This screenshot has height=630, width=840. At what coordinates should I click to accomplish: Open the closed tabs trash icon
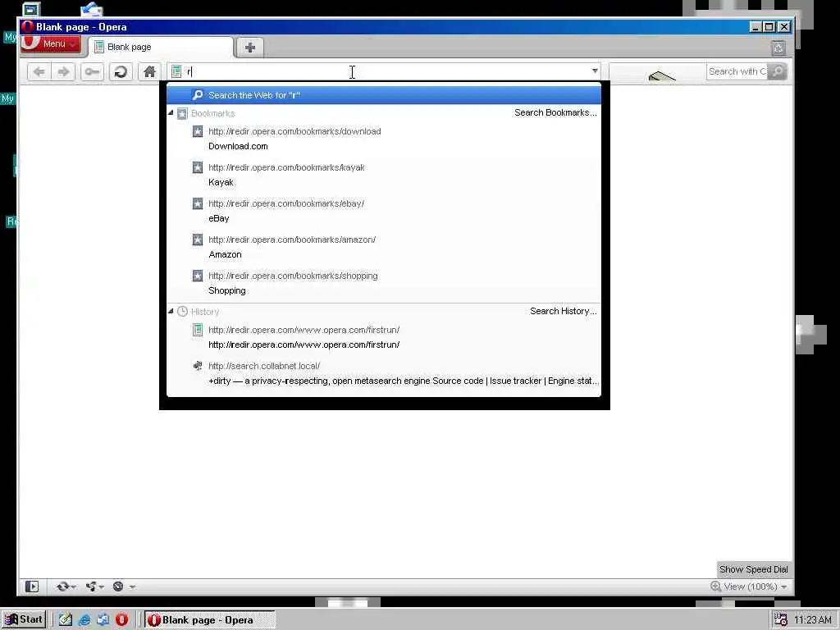pos(778,48)
